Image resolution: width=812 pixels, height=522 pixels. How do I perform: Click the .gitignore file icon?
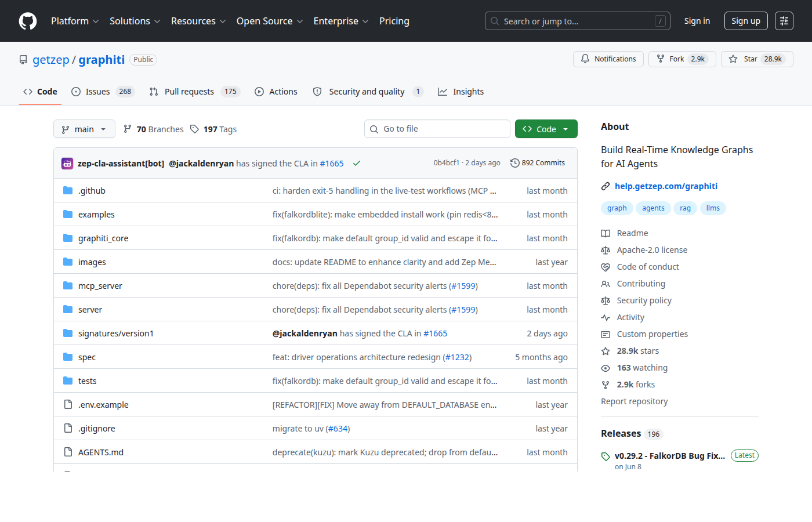click(68, 428)
